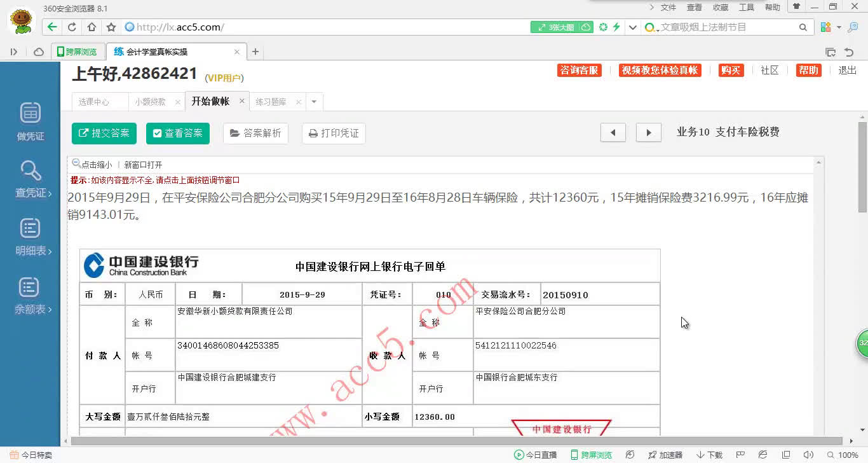
Task: Click the 下载 download icon in status bar
Action: (709, 455)
